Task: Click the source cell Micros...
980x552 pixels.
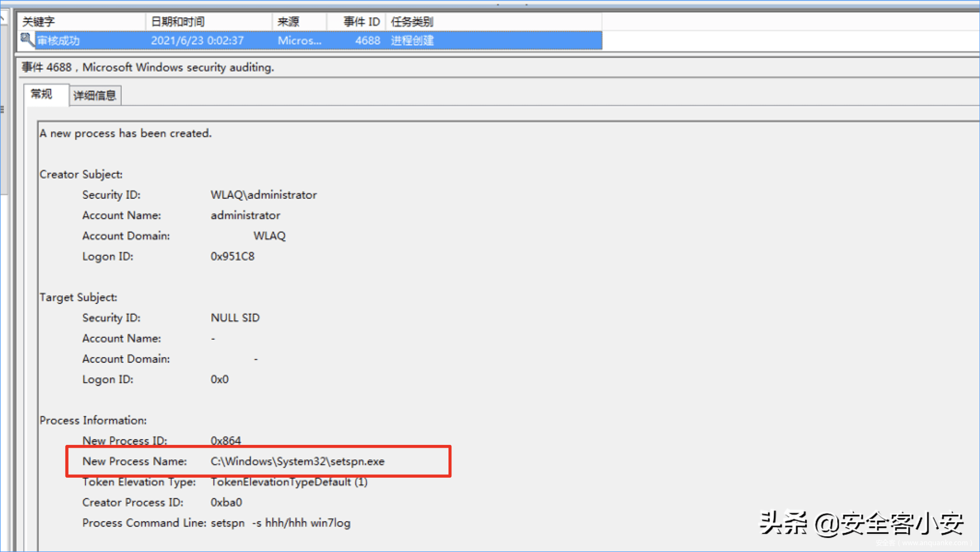Action: click(x=299, y=41)
